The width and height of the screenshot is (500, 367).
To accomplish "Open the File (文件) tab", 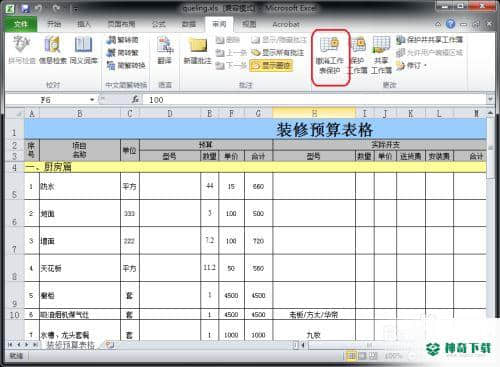I will (x=21, y=24).
